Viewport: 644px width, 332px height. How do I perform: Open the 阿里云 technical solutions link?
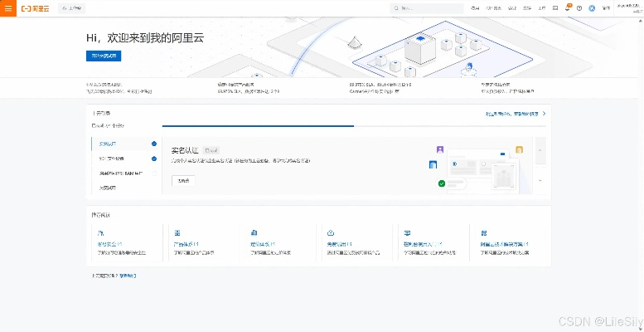(x=505, y=244)
